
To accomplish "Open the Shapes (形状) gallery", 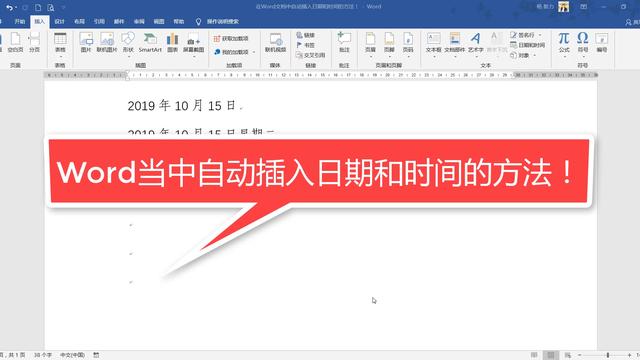I will click(x=128, y=44).
